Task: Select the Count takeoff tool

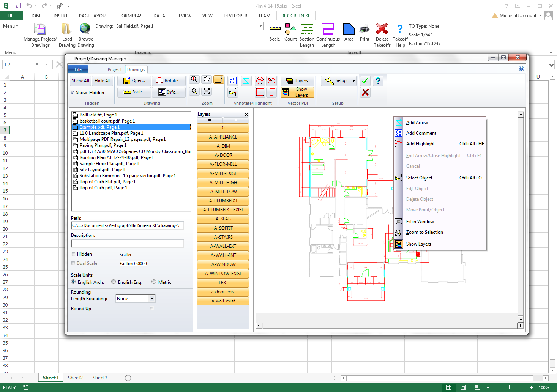Action: 290,32
